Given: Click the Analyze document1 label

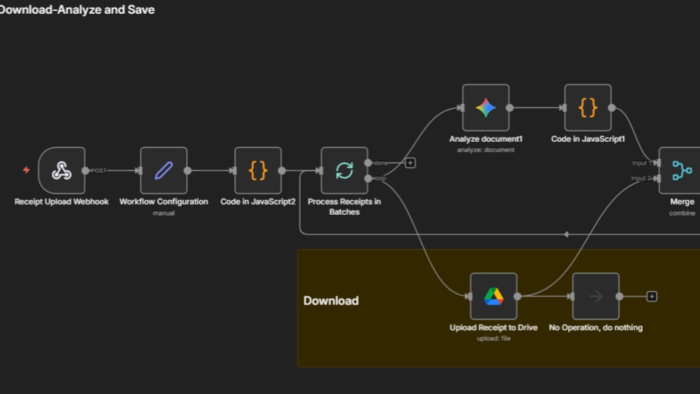Looking at the screenshot, I should click(x=486, y=139).
